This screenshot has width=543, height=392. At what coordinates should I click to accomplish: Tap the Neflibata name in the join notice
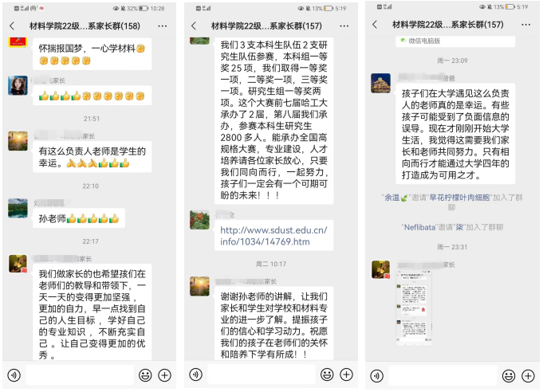tap(419, 227)
